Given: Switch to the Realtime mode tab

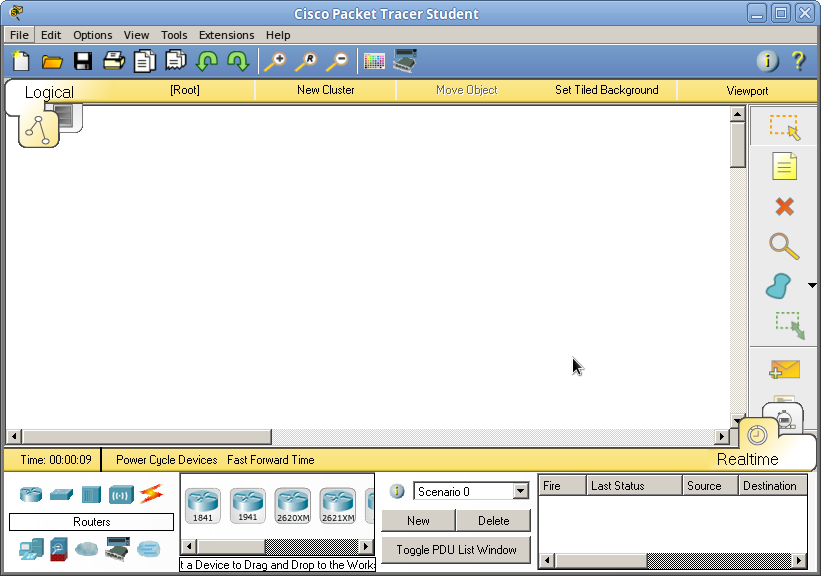Looking at the screenshot, I should pos(757,435).
